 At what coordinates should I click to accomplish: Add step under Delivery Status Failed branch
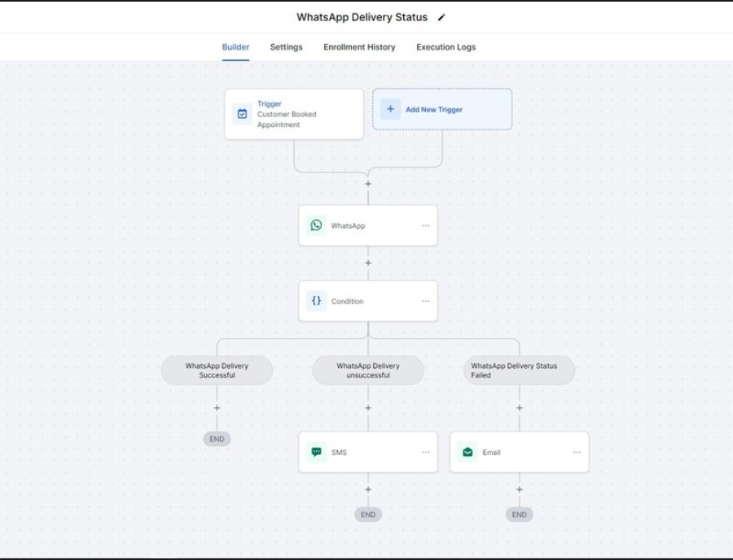(520, 408)
